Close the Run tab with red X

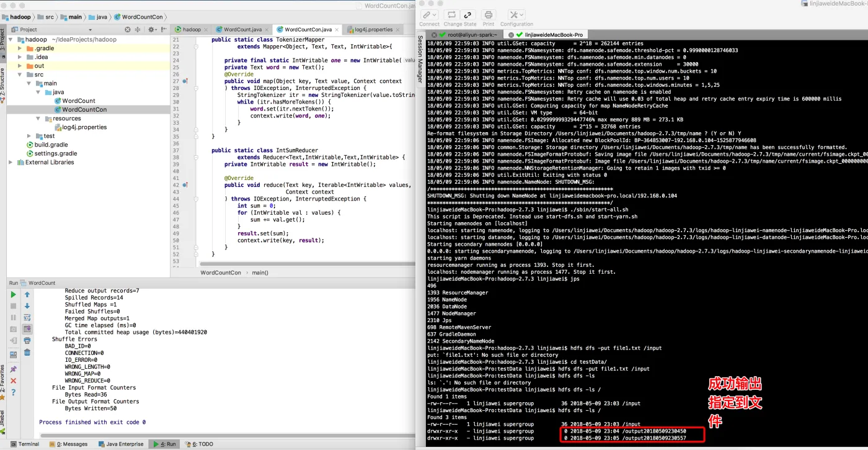click(14, 380)
